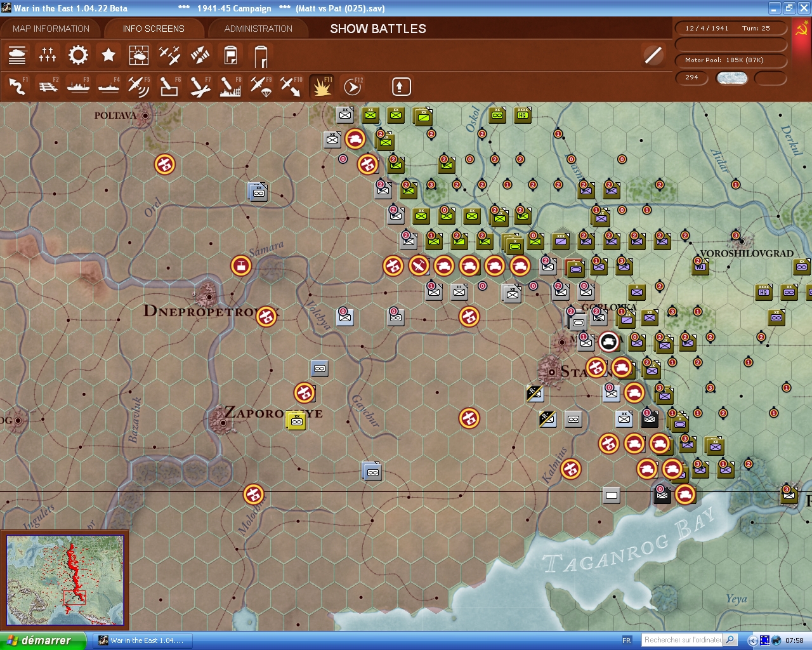812x650 pixels.
Task: Click the snow weather indicator pill
Action: point(731,78)
